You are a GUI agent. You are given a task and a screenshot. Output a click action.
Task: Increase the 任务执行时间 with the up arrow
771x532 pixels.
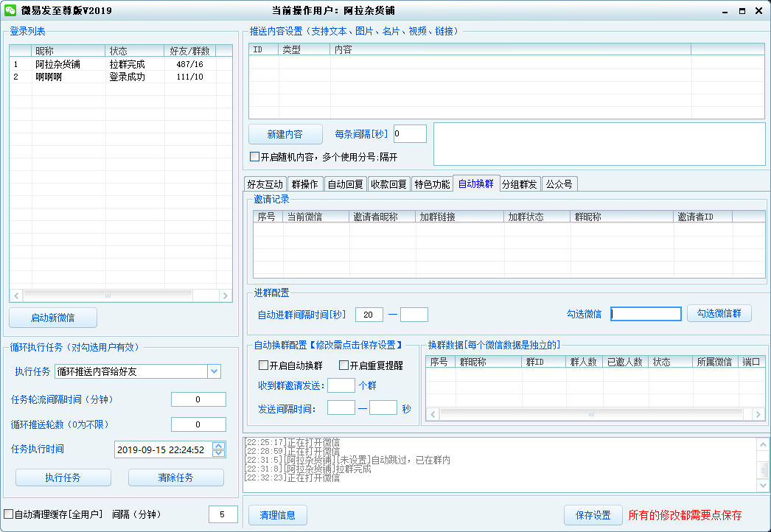point(219,446)
